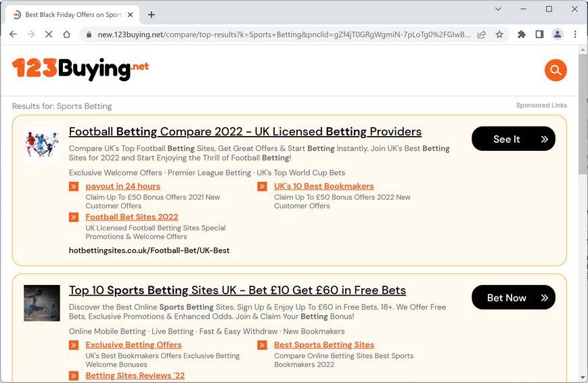
Task: Click the vertical page scrollbar thumb
Action: (583, 114)
